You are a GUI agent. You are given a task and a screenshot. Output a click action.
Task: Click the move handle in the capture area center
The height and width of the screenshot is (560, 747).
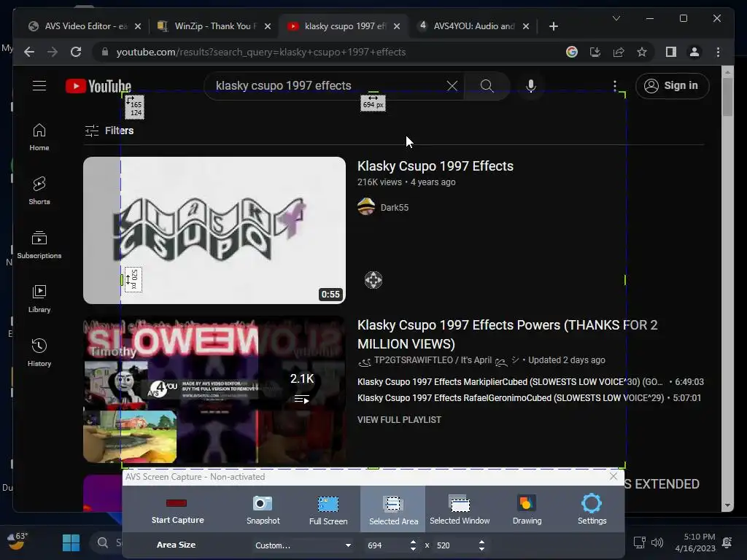click(x=373, y=280)
